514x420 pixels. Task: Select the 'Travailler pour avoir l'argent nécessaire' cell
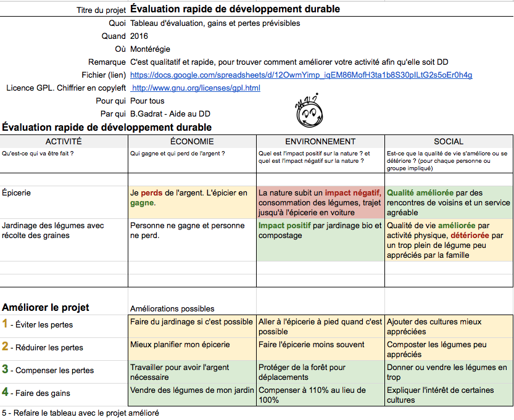(x=192, y=372)
